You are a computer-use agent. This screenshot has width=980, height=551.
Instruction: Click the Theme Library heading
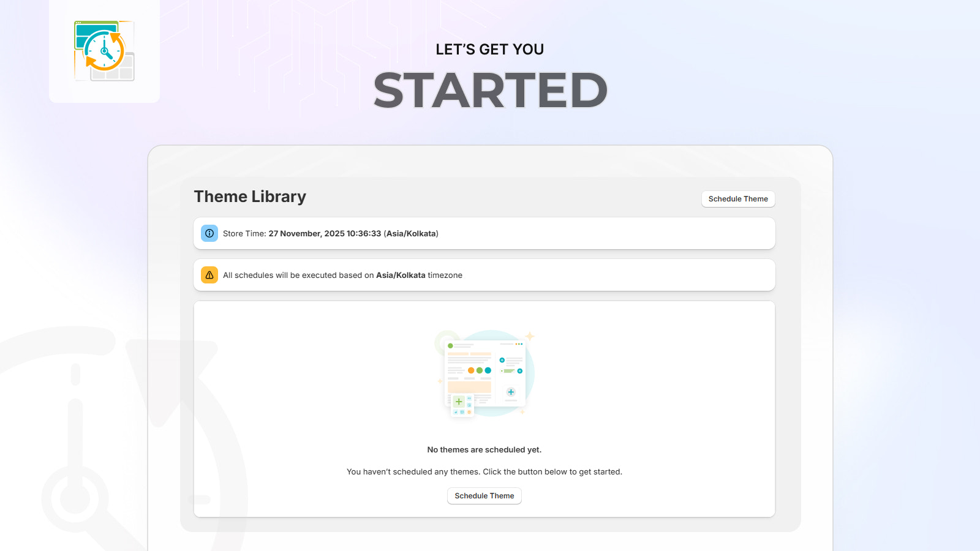(x=250, y=197)
